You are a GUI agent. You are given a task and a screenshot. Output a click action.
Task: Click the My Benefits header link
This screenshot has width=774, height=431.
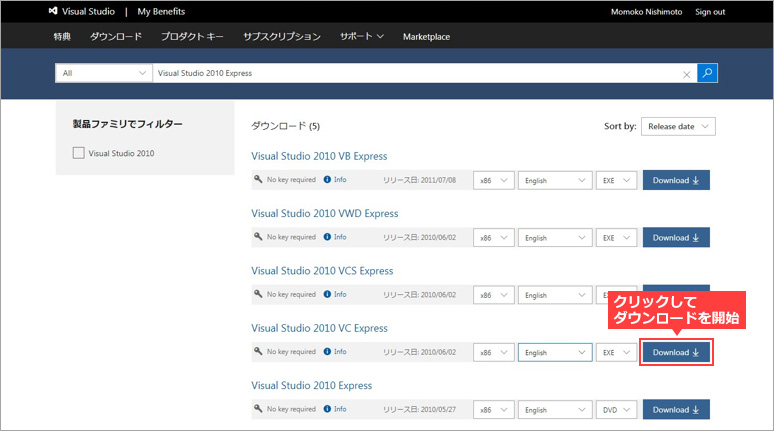161,11
